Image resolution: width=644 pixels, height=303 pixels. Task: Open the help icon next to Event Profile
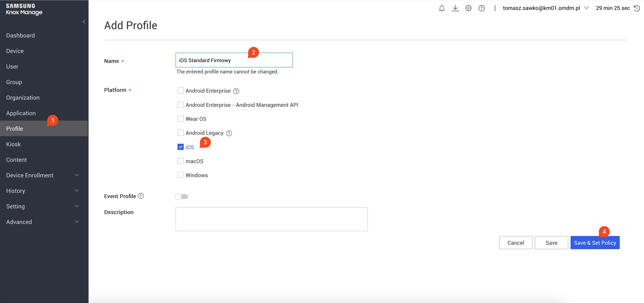tap(141, 196)
